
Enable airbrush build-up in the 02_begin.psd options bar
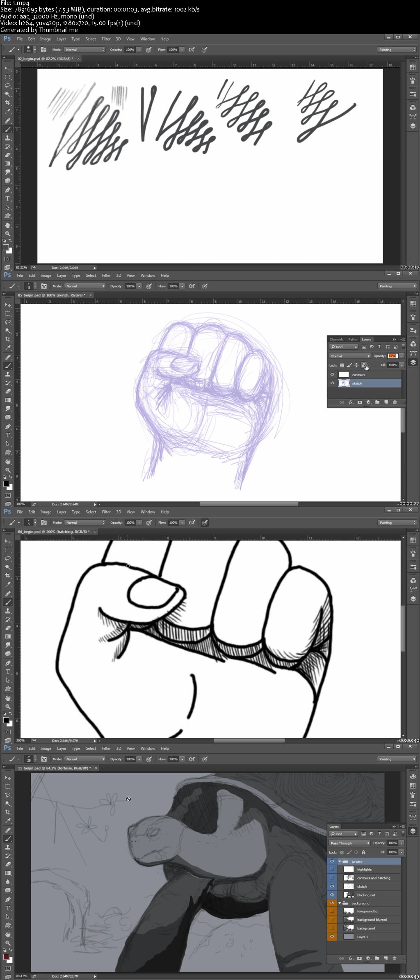coord(192,50)
